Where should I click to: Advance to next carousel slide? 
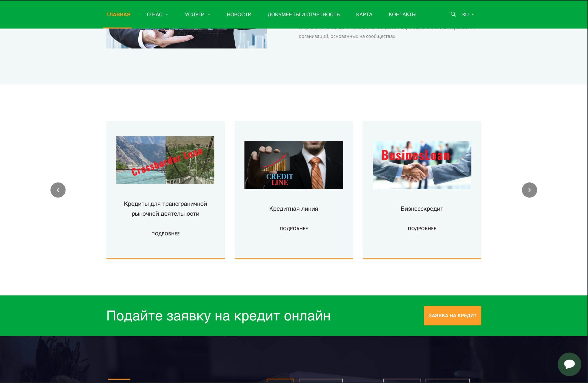[529, 190]
